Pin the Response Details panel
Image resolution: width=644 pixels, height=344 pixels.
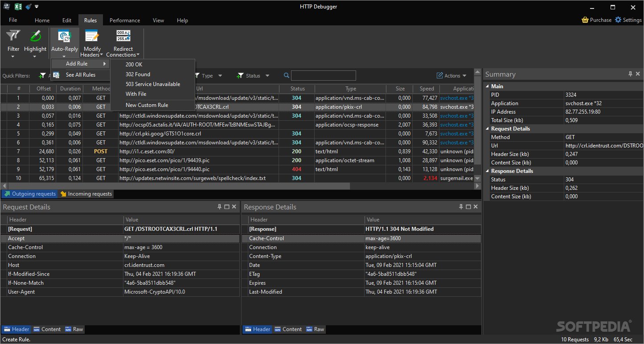point(461,207)
